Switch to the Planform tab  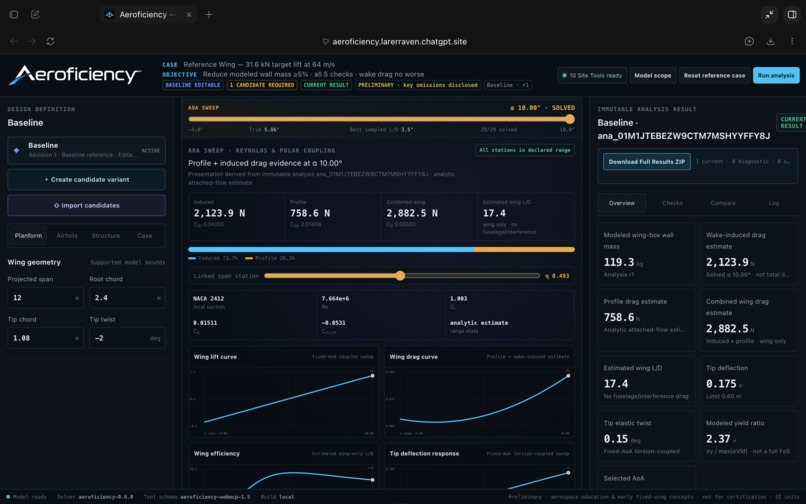click(x=28, y=236)
